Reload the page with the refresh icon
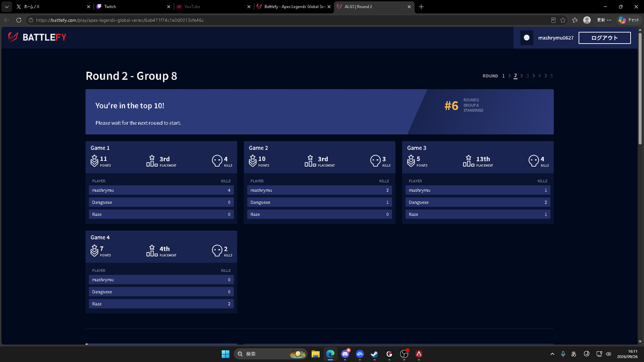This screenshot has width=644, height=362. click(x=19, y=20)
